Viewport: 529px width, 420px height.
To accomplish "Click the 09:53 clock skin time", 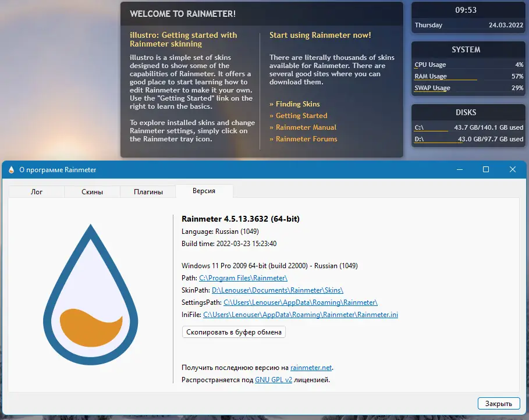I will coord(466,10).
